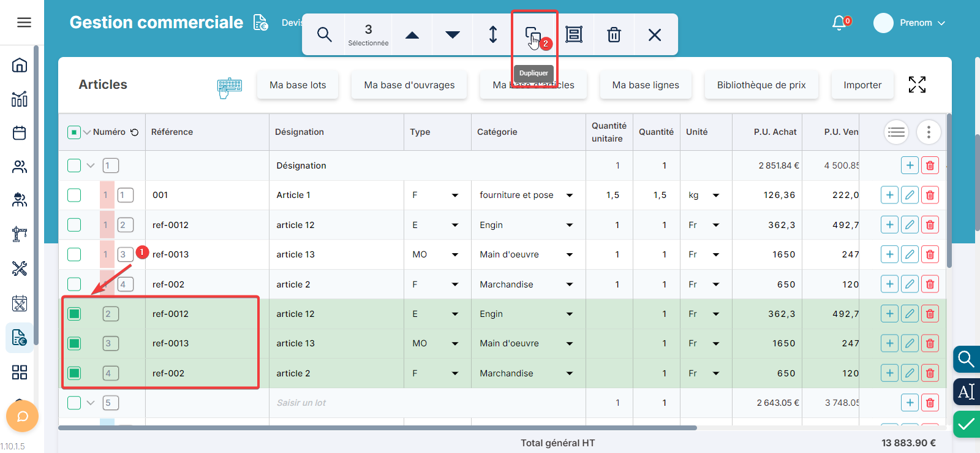Toggle the select-all checkbox in header
The height and width of the screenshot is (453, 980).
74,132
